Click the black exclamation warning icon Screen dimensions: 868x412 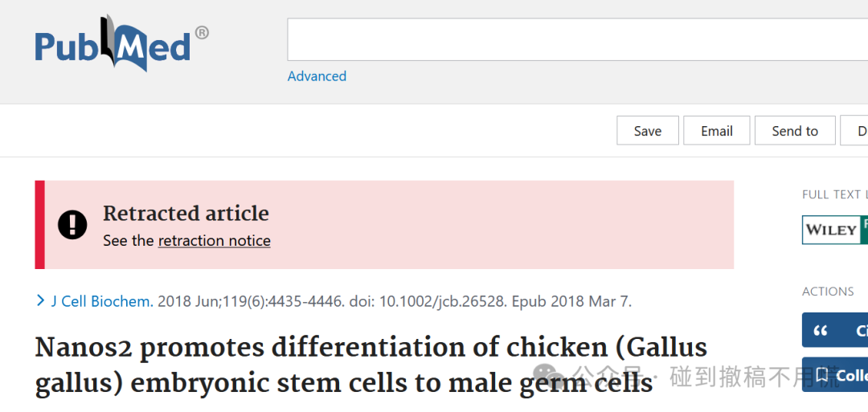72,225
